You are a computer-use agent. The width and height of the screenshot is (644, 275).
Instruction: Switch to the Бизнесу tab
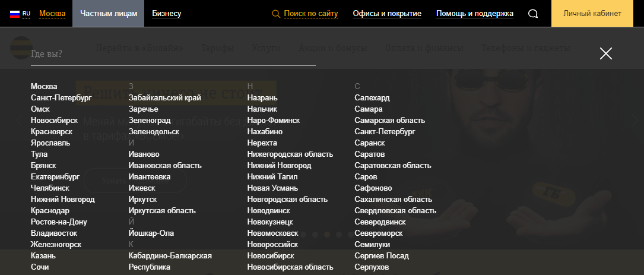coord(166,14)
